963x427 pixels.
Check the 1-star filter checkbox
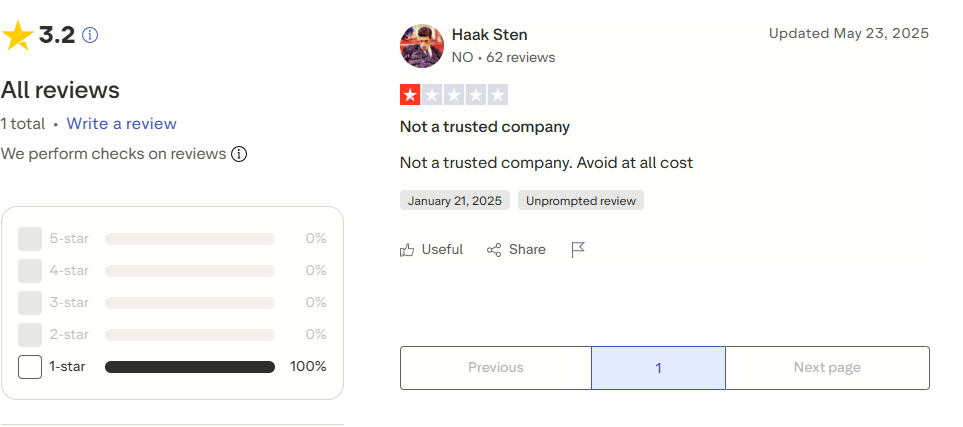pyautogui.click(x=30, y=367)
